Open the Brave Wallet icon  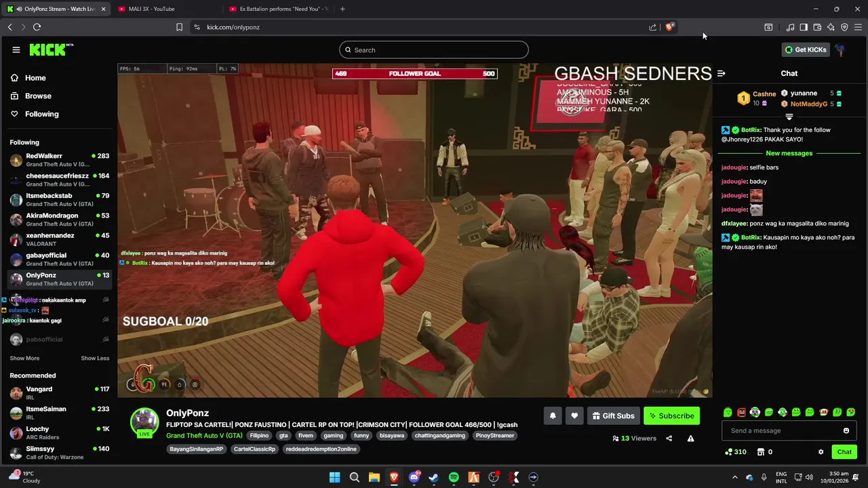817,27
